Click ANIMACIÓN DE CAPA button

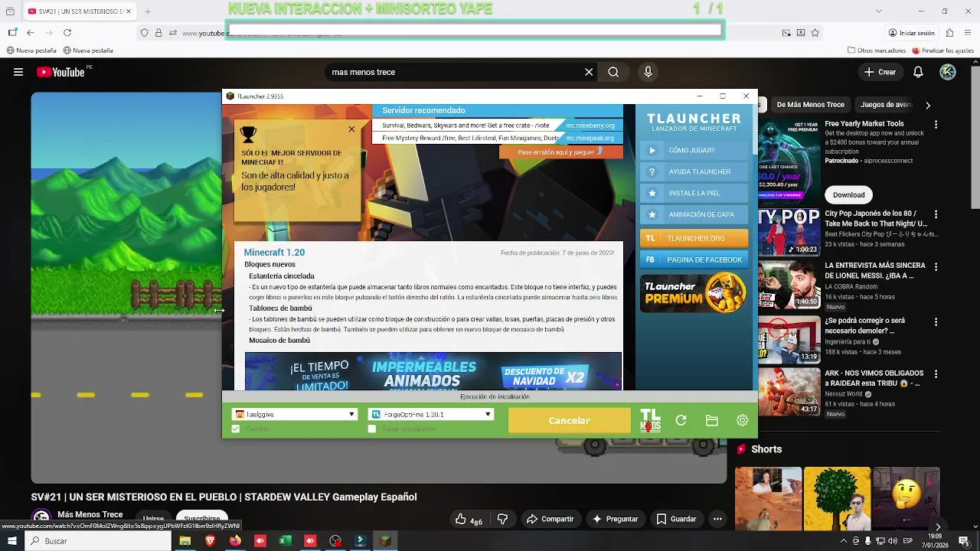pos(694,214)
